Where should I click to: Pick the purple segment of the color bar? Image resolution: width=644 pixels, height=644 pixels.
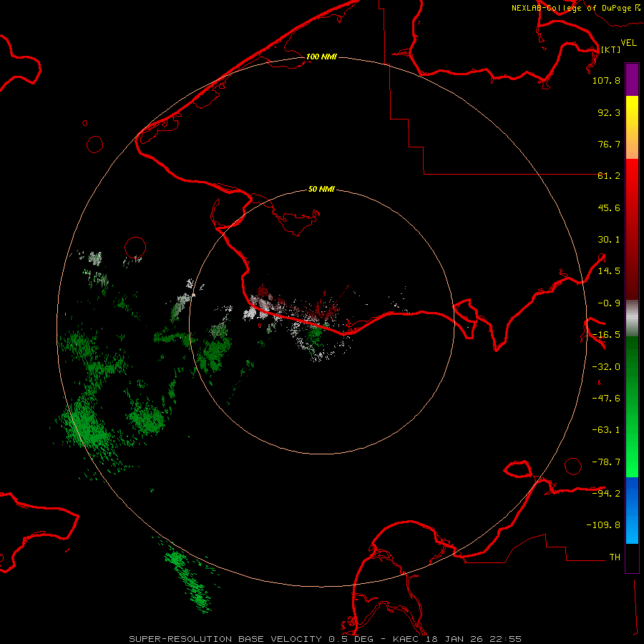pos(632,79)
